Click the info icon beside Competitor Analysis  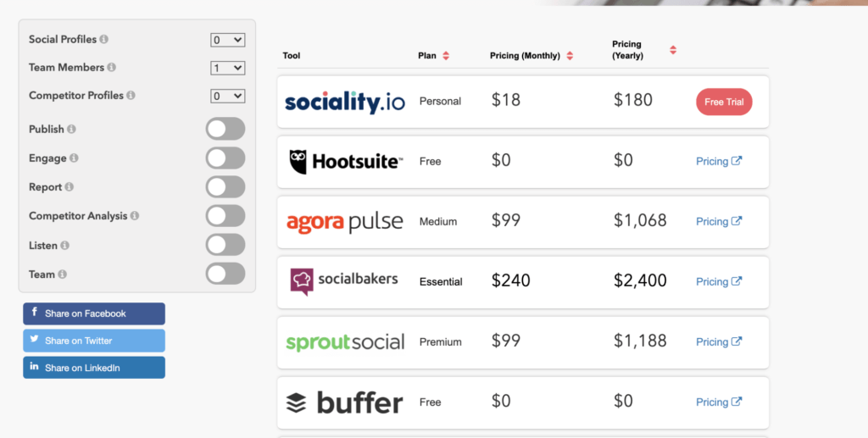click(x=135, y=216)
